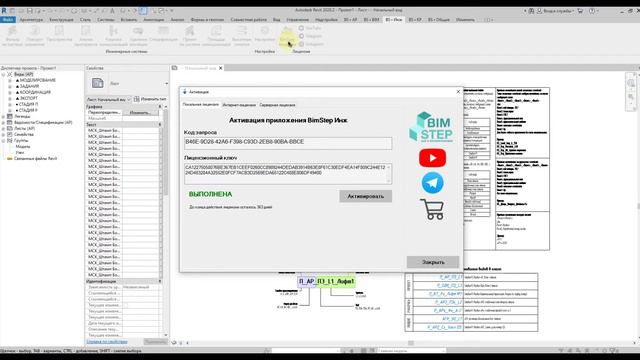
Task: Click the Пространства ribbon tool
Action: [59, 34]
